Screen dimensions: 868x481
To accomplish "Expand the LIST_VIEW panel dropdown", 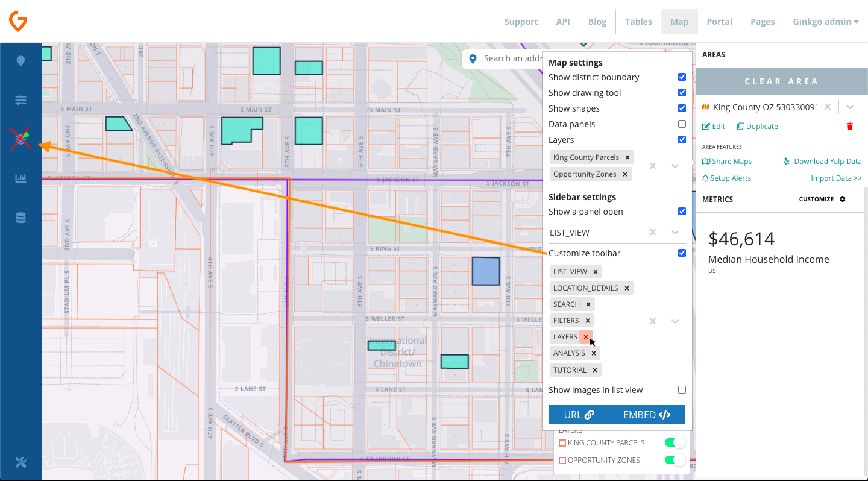I will coord(675,233).
